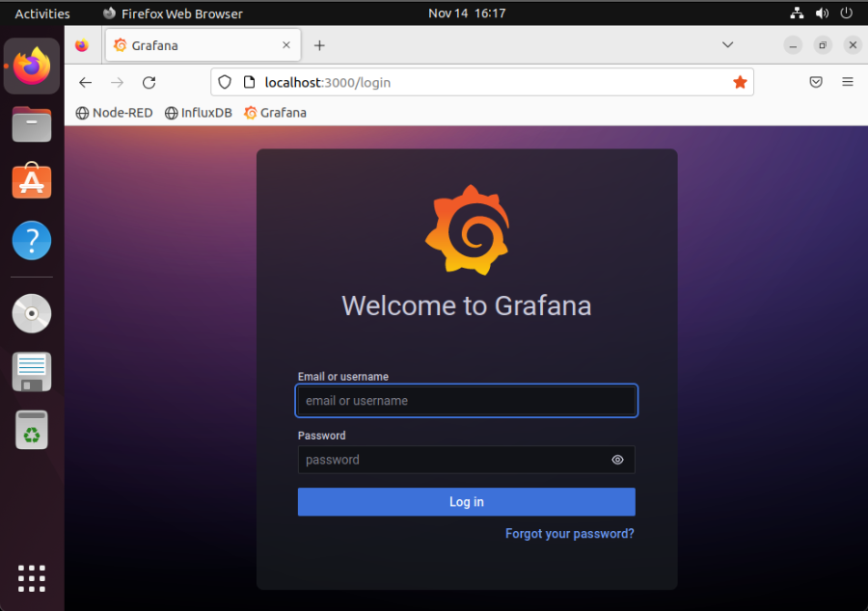The height and width of the screenshot is (611, 868).
Task: Open the Firefox hamburger menu
Action: coord(848,82)
